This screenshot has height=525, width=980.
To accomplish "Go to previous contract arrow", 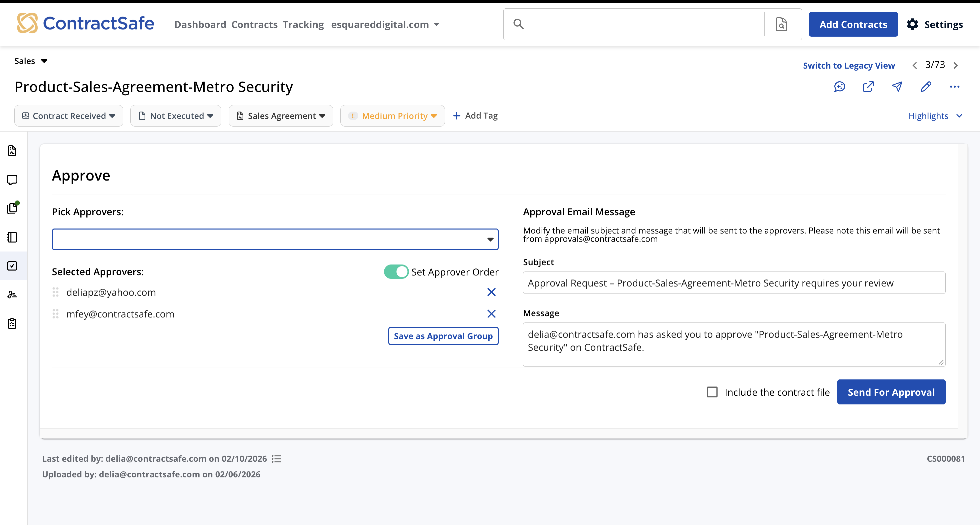I will tap(915, 65).
